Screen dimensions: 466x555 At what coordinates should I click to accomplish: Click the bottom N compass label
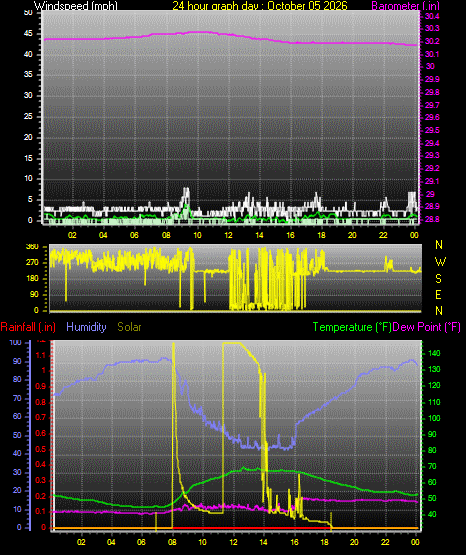[439, 311]
